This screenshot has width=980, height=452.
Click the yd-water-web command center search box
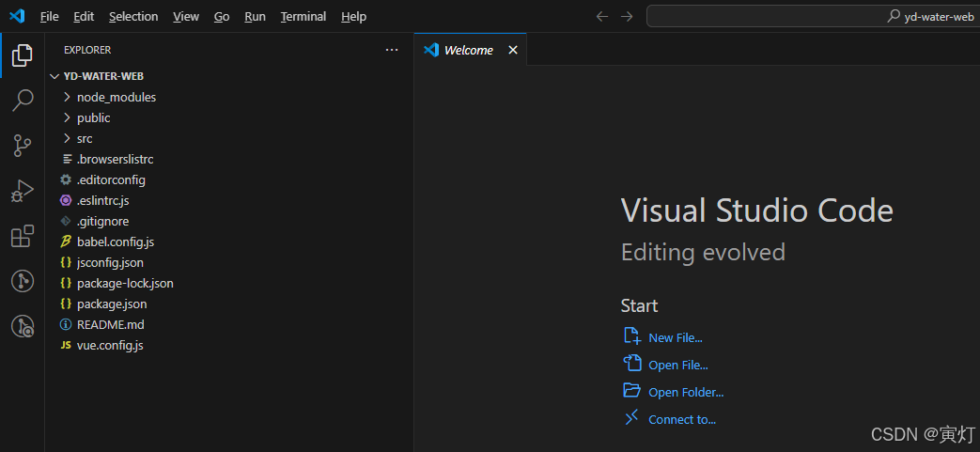813,16
